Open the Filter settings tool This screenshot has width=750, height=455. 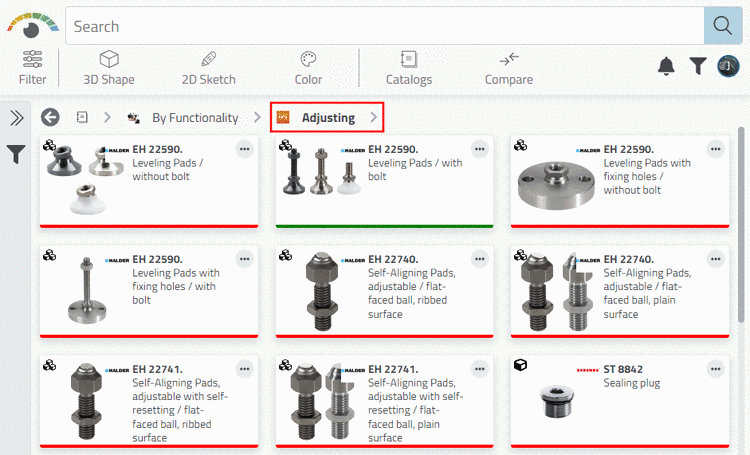(x=33, y=68)
